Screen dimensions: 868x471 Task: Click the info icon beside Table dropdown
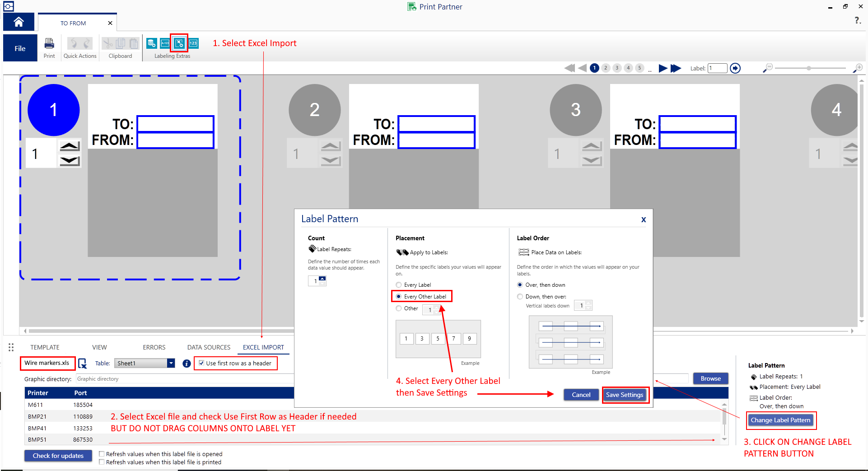(187, 364)
